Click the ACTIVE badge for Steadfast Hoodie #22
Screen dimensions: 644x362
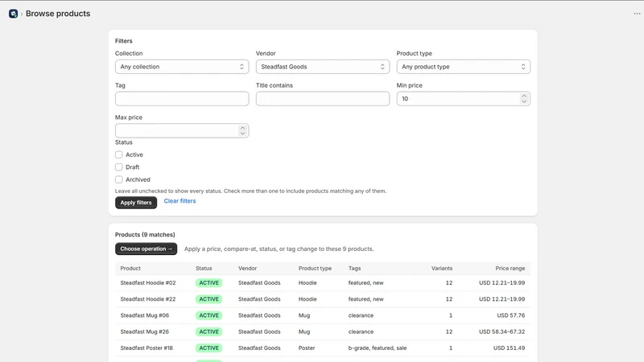click(208, 299)
